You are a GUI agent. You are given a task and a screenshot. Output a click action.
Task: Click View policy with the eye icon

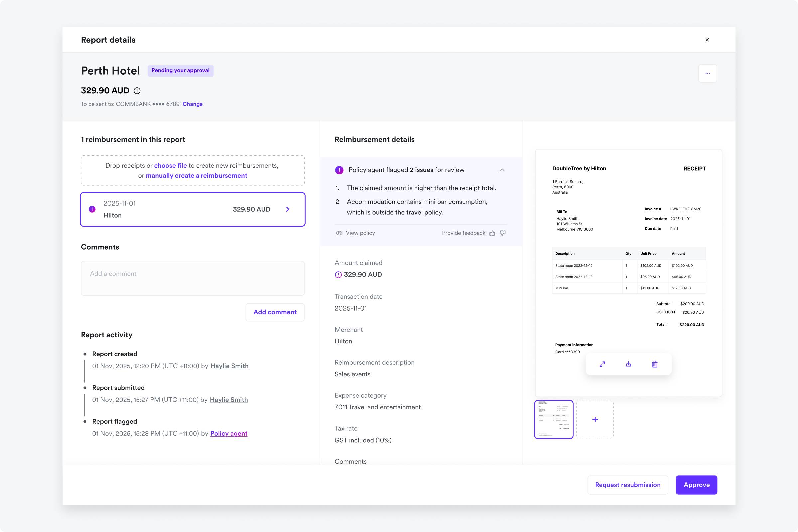click(355, 233)
